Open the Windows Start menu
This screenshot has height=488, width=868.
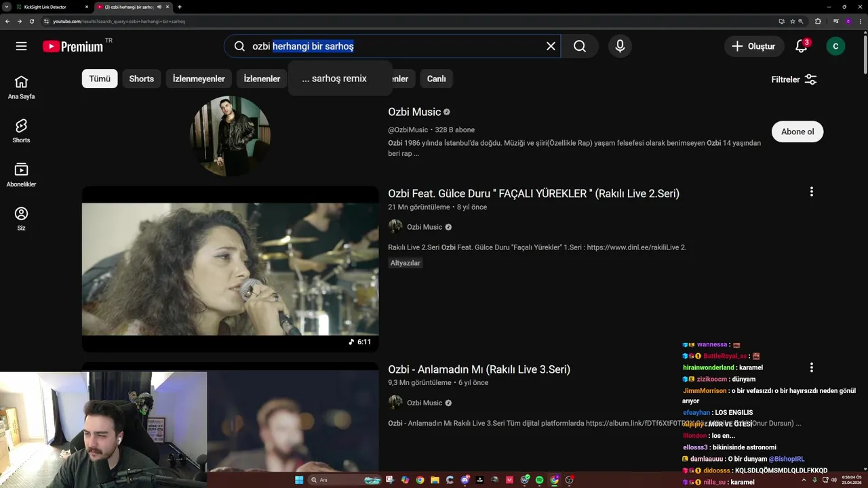point(299,480)
